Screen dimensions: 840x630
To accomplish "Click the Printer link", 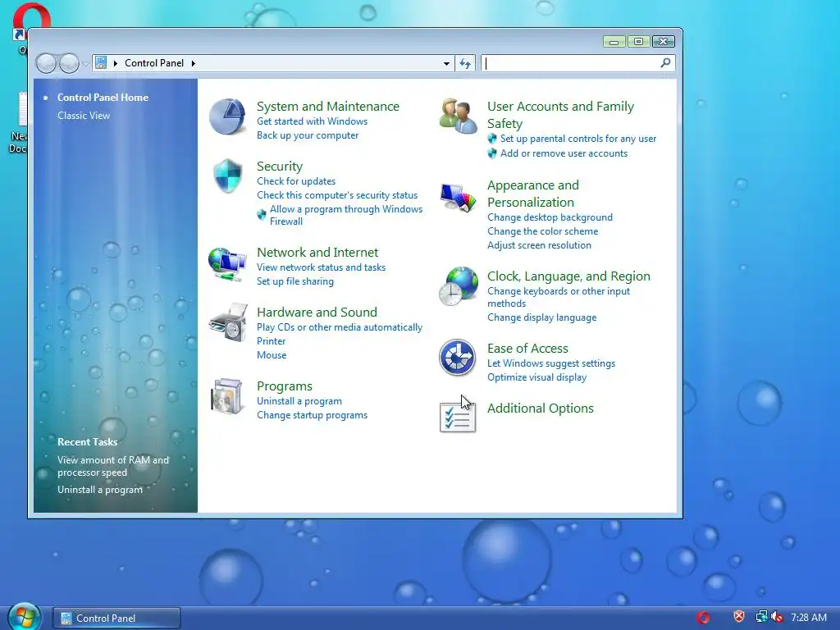I will click(271, 340).
